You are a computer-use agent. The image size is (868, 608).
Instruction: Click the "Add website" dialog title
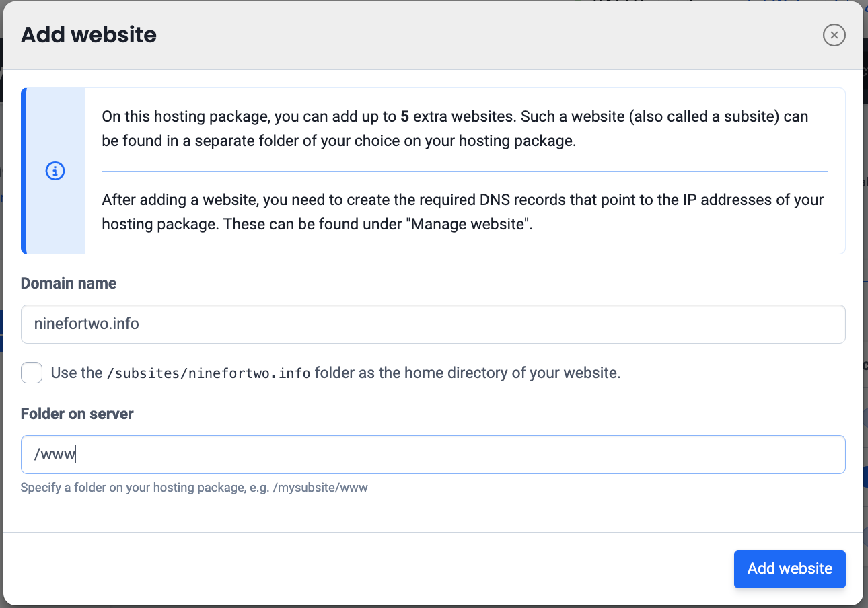coord(89,35)
